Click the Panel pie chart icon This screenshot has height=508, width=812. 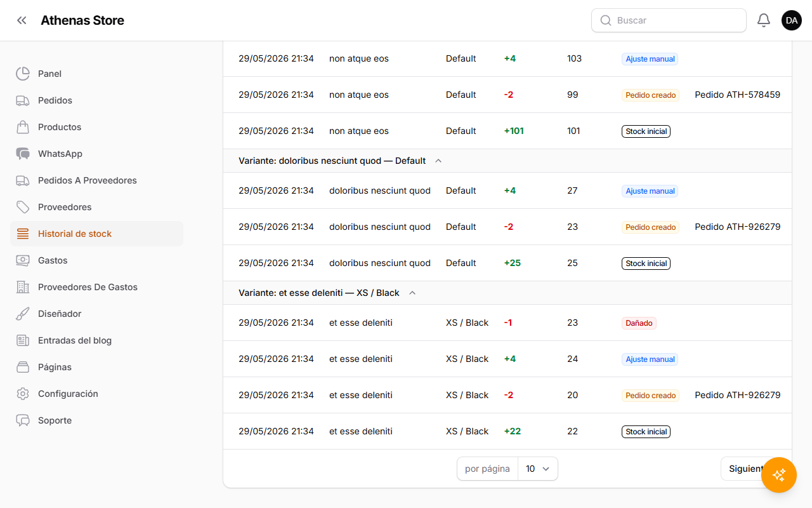23,74
